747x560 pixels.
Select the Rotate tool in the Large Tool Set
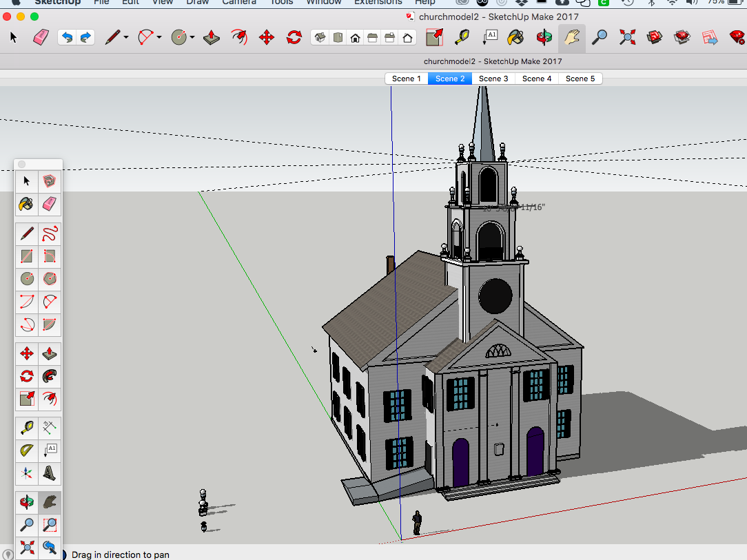(26, 375)
